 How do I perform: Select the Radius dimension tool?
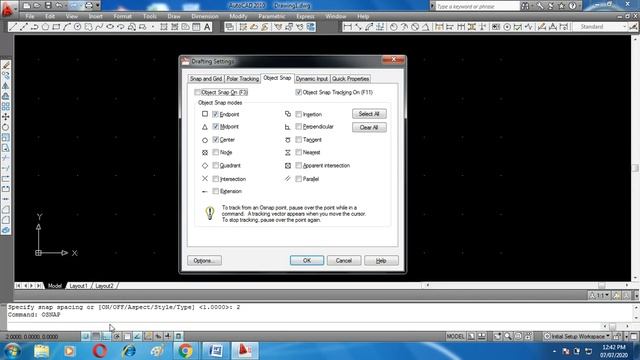coord(393,27)
